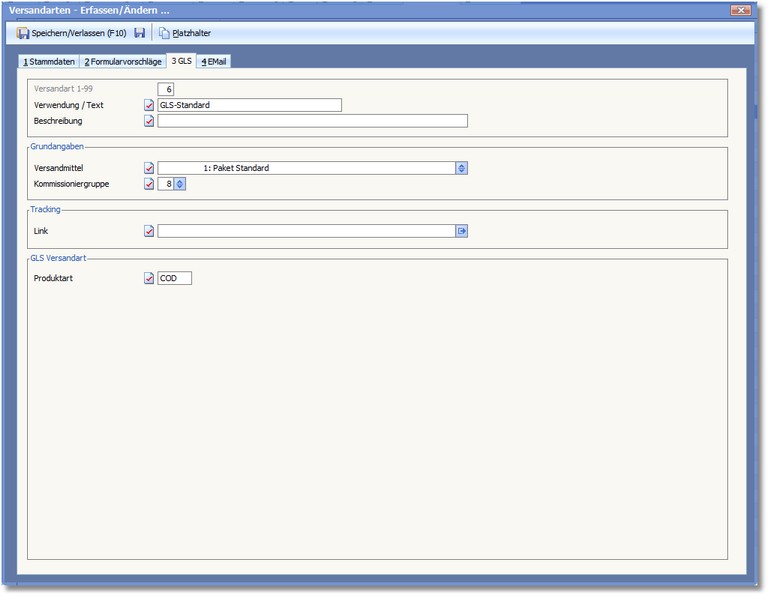Image resolution: width=768 pixels, height=596 pixels.
Task: Click Speichern/Verlassen (F10) button
Action: [x=71, y=33]
